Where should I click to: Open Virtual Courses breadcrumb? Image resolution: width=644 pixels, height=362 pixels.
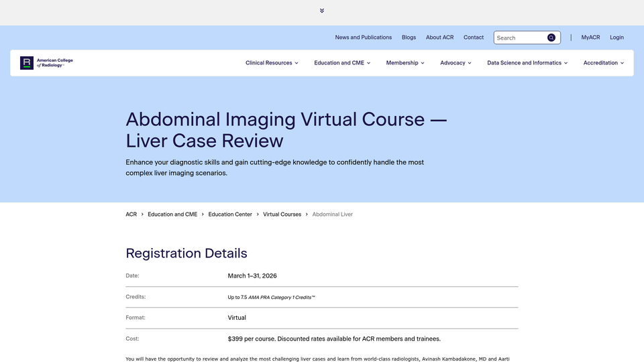tap(282, 215)
